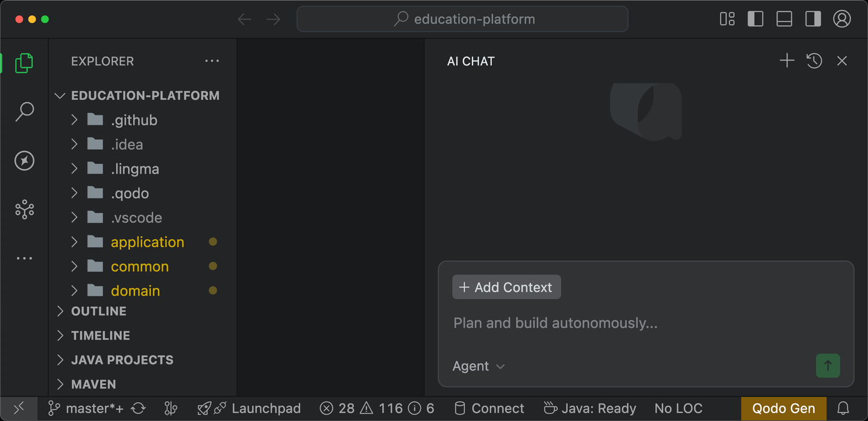Send the message with green arrow button

pyautogui.click(x=828, y=366)
